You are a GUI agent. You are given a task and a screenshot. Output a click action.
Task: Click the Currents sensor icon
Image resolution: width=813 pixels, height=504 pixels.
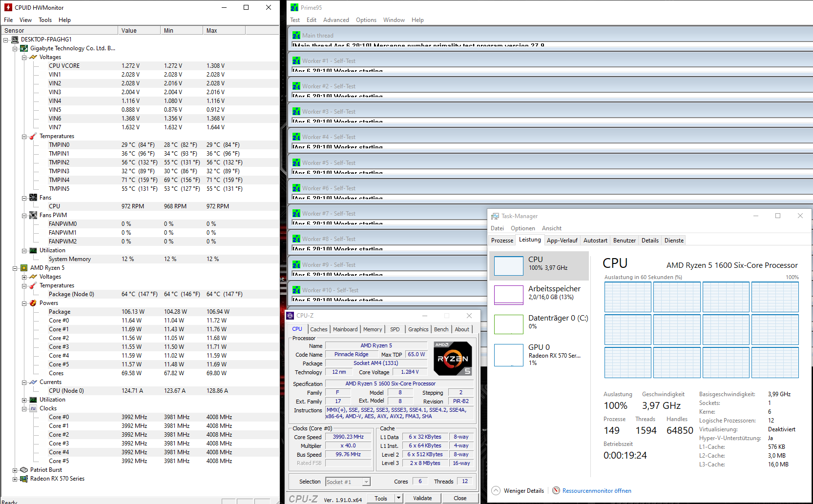pyautogui.click(x=33, y=382)
